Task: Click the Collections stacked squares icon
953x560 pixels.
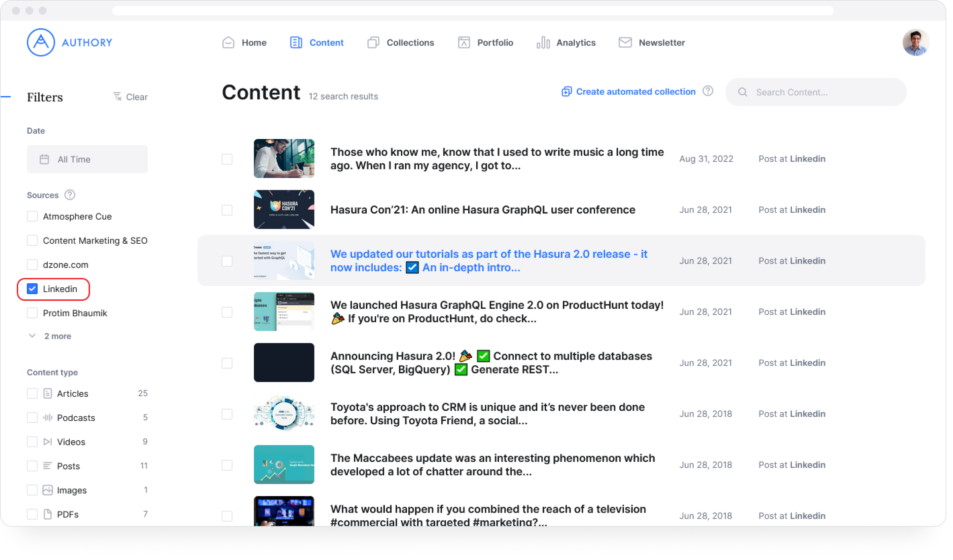Action: tap(373, 43)
